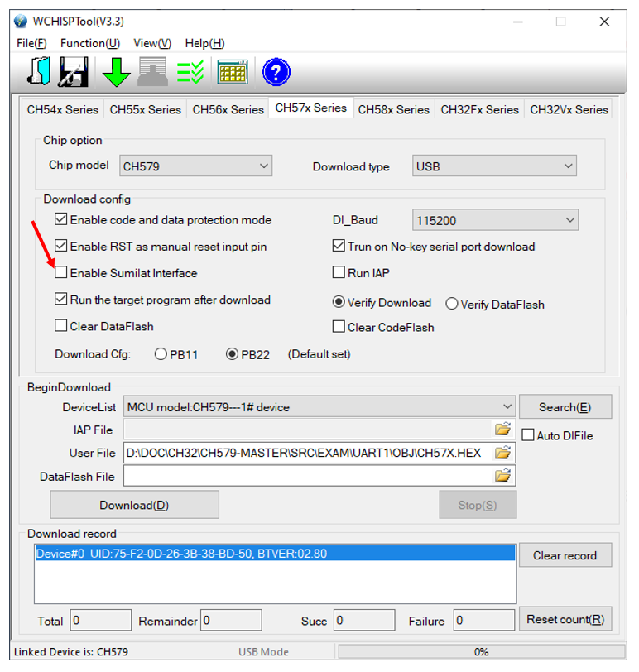Click the 'Linked Device is: CH579' status text
Viewport: 639px width, 672px height.
tap(71, 652)
